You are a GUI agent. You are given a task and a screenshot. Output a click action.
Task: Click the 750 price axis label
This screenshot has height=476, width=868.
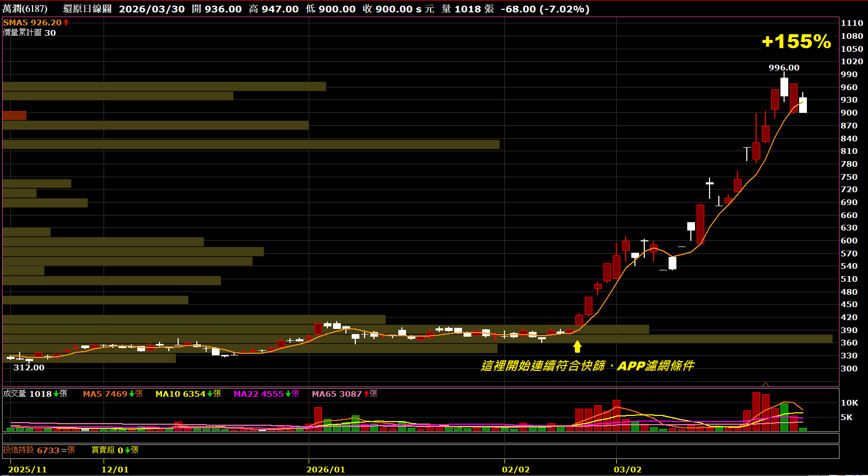pos(849,177)
